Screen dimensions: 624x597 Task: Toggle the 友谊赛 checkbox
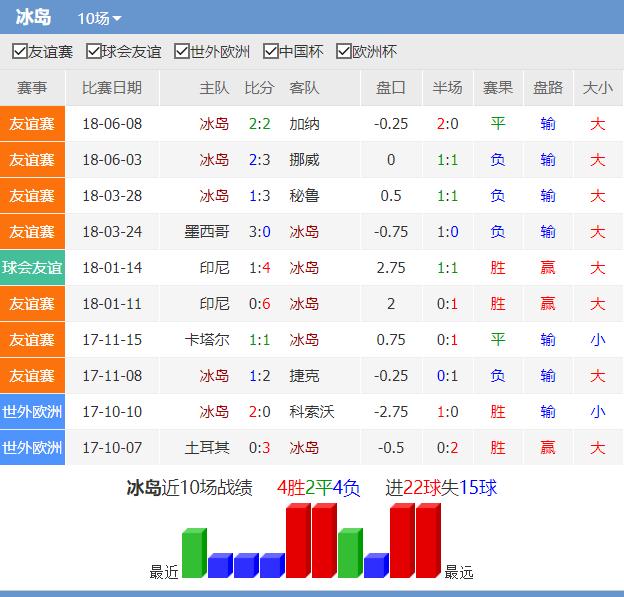point(19,52)
